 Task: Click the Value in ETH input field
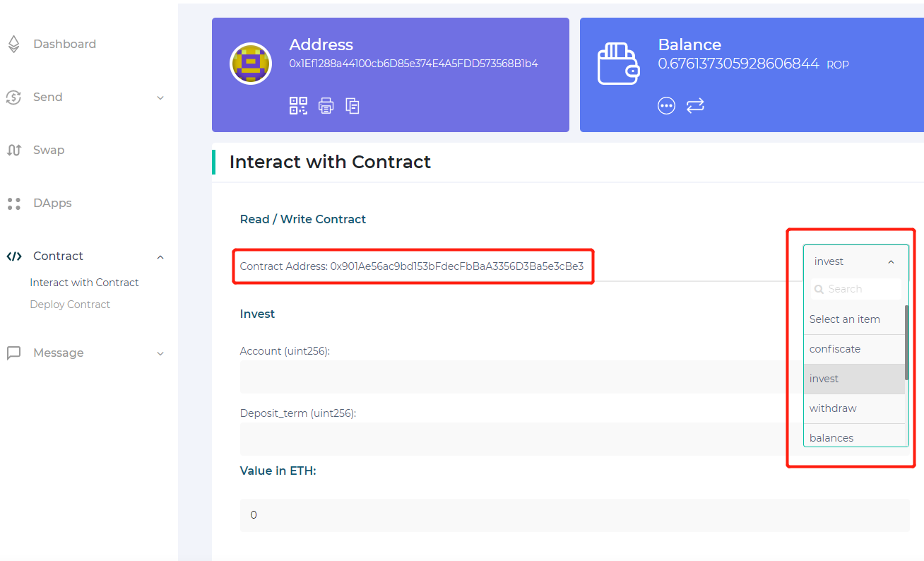click(574, 515)
